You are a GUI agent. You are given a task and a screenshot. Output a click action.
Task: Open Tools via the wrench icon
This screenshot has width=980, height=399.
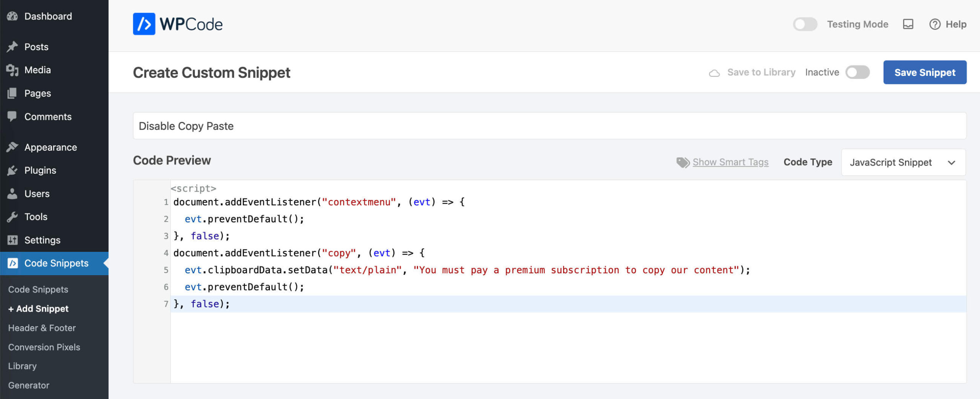tap(13, 217)
